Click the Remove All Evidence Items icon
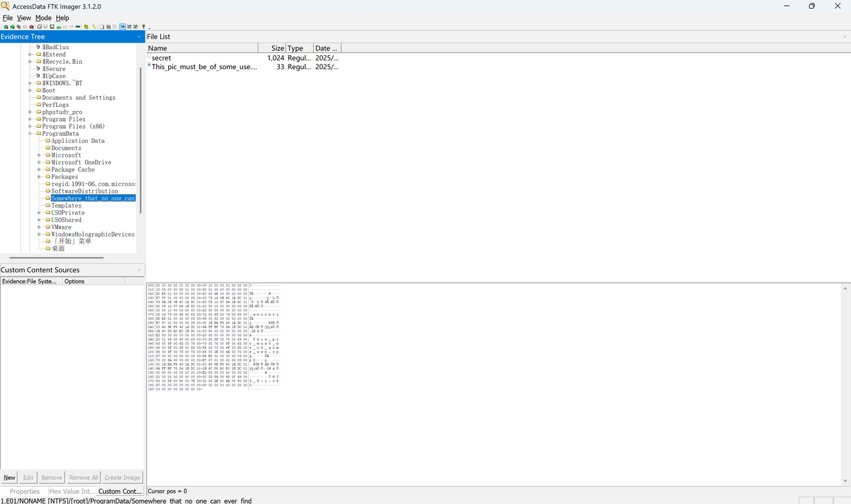 coord(31,27)
